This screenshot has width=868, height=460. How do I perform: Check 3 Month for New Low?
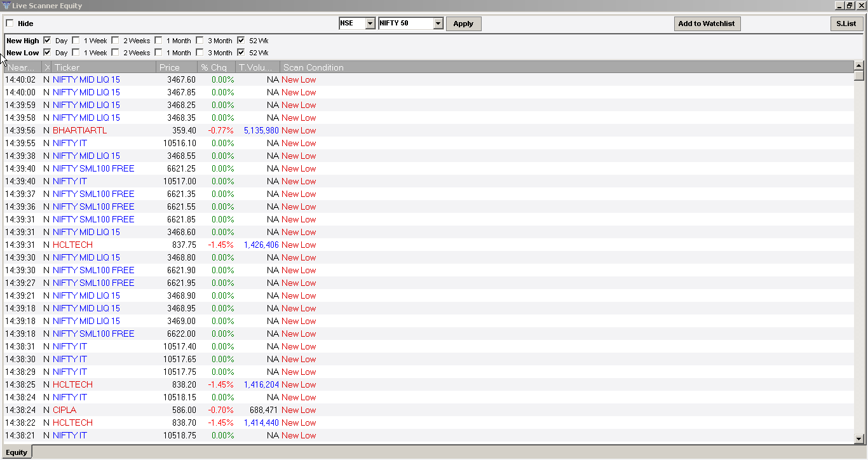199,53
